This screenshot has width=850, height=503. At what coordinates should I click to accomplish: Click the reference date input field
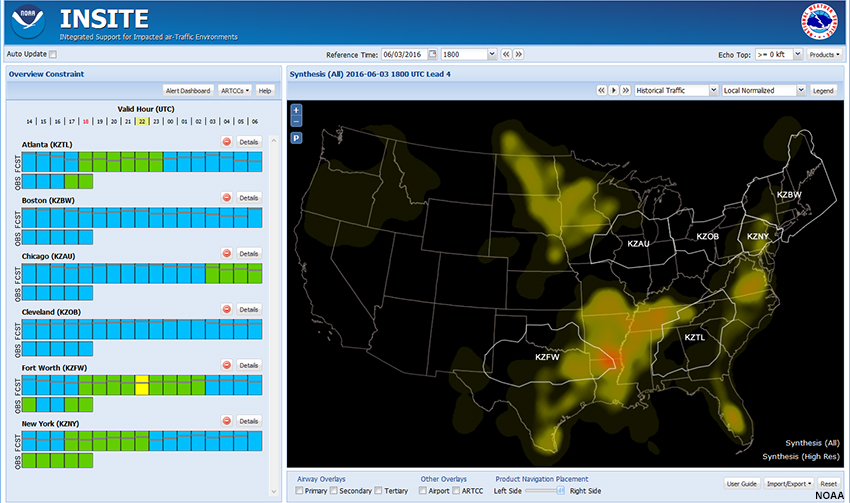click(x=404, y=54)
